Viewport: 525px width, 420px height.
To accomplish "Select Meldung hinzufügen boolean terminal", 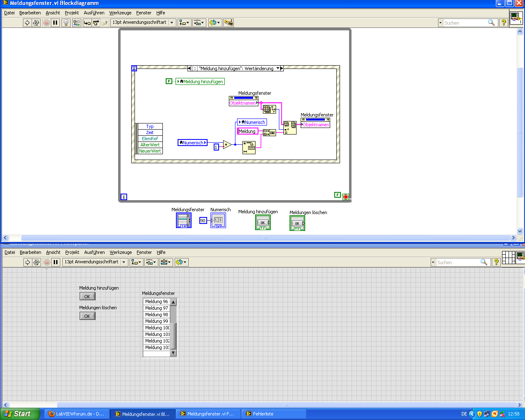I will [x=263, y=223].
